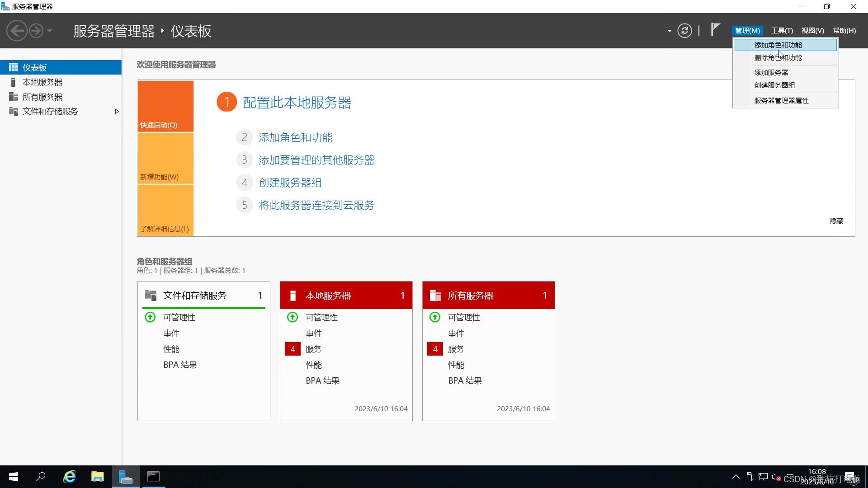Click the 了解详细信息(L) tile
The width and height of the screenshot is (868, 488).
pos(165,210)
